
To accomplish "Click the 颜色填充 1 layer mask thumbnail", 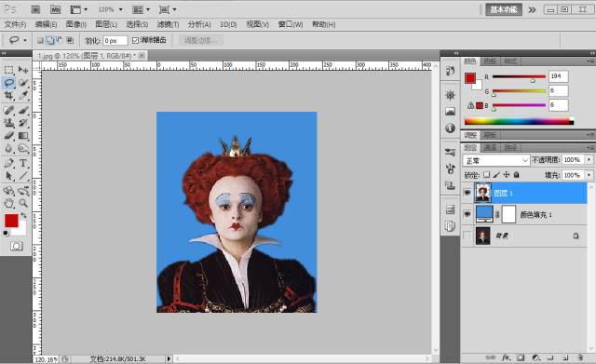I will click(x=508, y=214).
